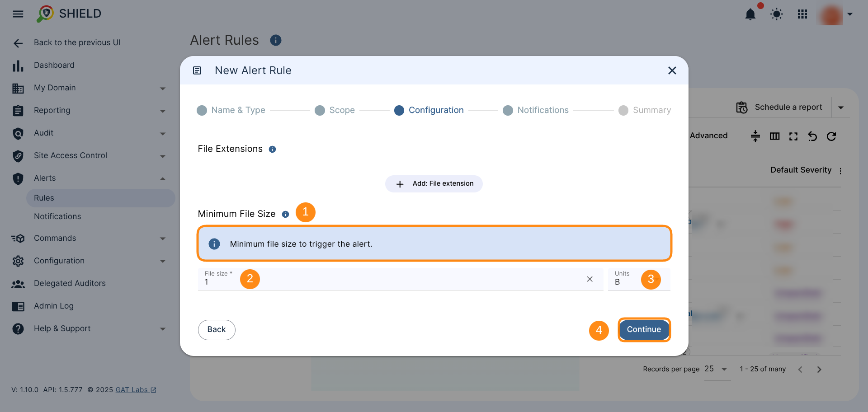This screenshot has width=868, height=412.
Task: Click Add: File extension button
Action: [x=434, y=184]
